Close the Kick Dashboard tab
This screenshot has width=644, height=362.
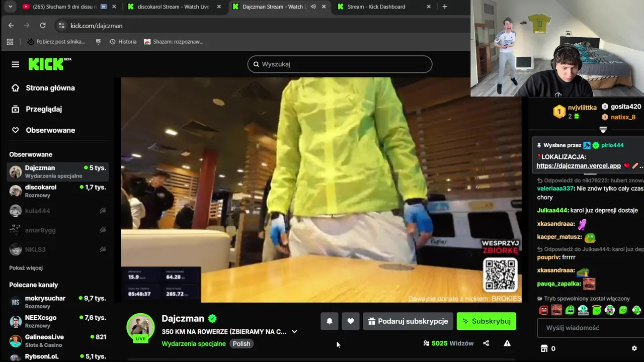[x=429, y=7]
